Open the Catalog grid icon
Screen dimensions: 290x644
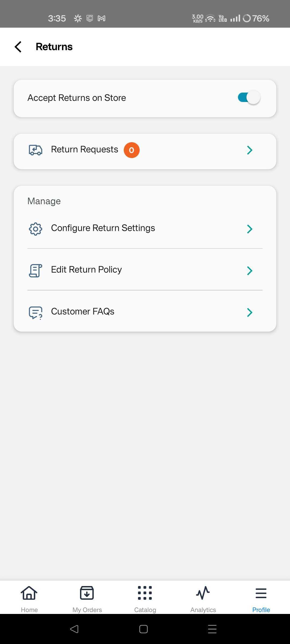click(145, 593)
